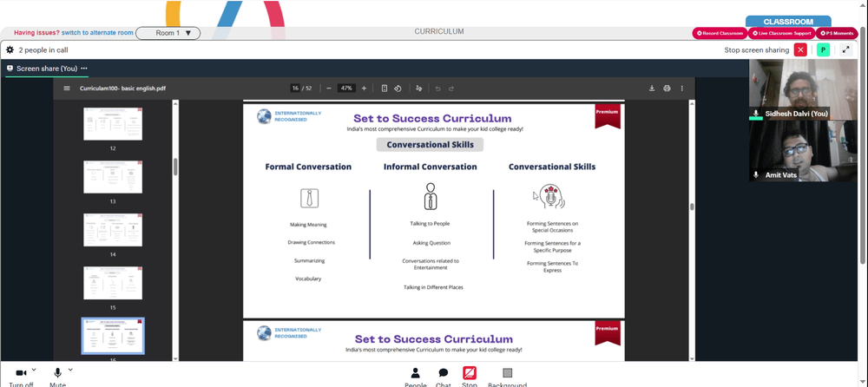Click the fit to page icon
This screenshot has height=387, width=868.
pos(385,88)
